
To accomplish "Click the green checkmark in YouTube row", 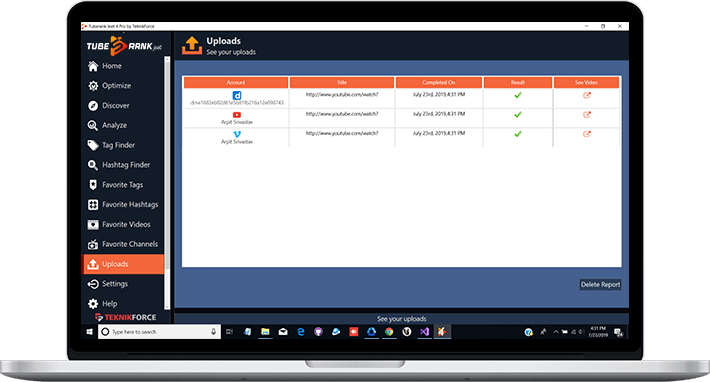I will [518, 115].
